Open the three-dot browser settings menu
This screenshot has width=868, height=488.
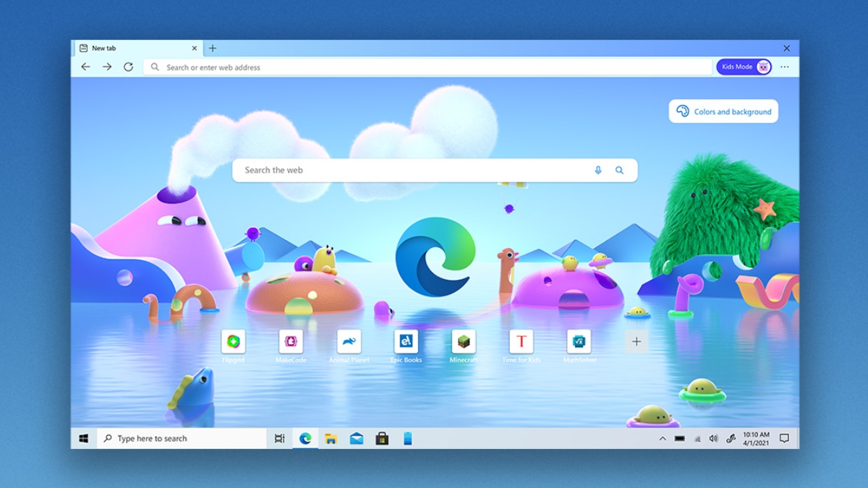coord(784,67)
